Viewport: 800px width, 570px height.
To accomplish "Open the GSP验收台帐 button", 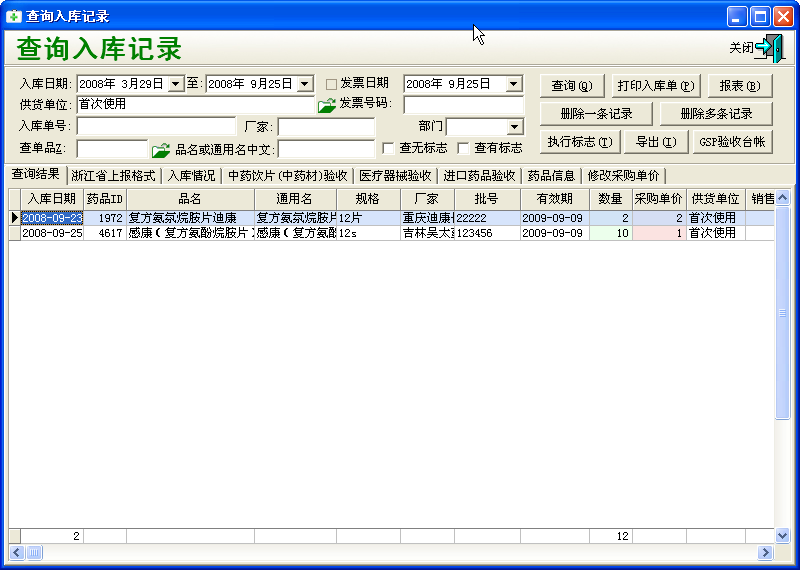I will click(x=732, y=142).
